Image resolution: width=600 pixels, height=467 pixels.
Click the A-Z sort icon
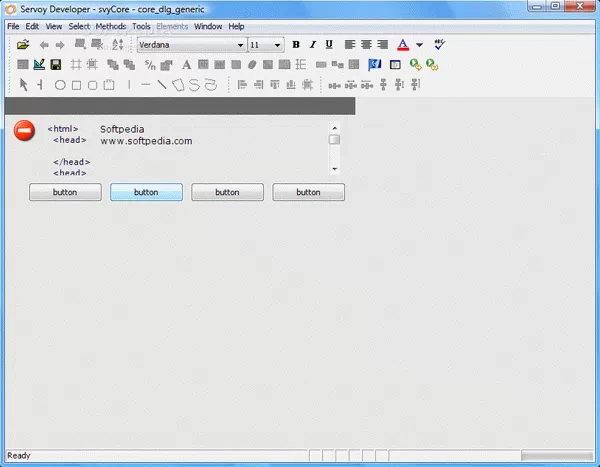pyautogui.click(x=117, y=45)
